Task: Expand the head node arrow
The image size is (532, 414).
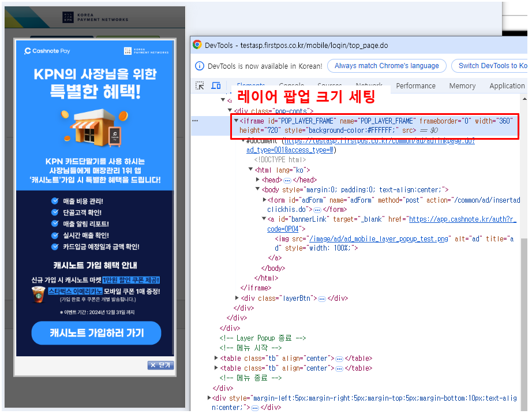Action: [x=257, y=180]
